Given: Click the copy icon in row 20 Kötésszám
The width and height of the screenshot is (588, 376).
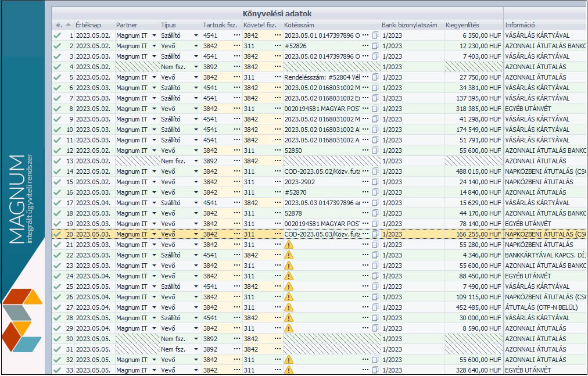Looking at the screenshot, I should point(375,234).
